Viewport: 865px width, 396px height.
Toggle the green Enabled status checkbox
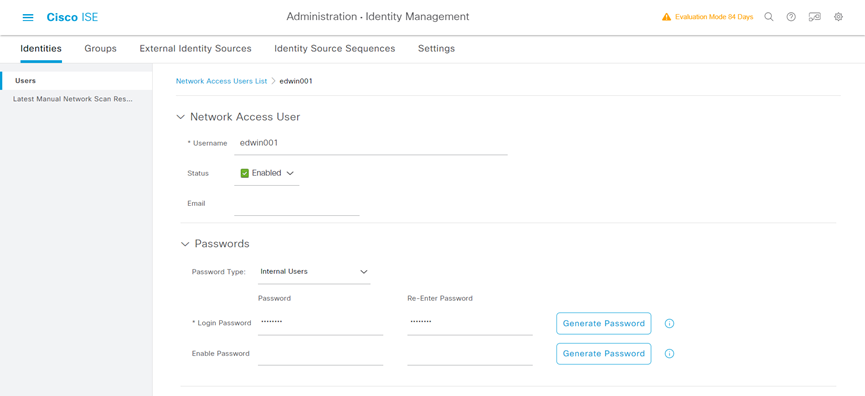point(245,173)
